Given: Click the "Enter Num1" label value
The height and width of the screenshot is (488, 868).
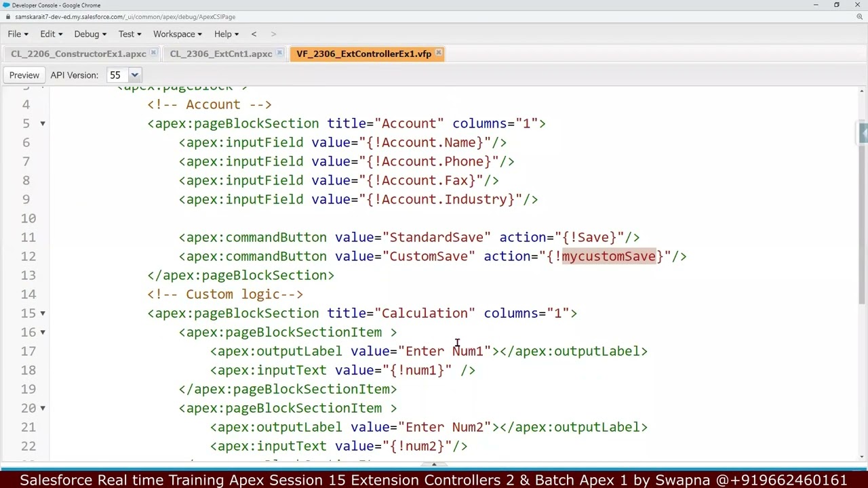Looking at the screenshot, I should [444, 351].
